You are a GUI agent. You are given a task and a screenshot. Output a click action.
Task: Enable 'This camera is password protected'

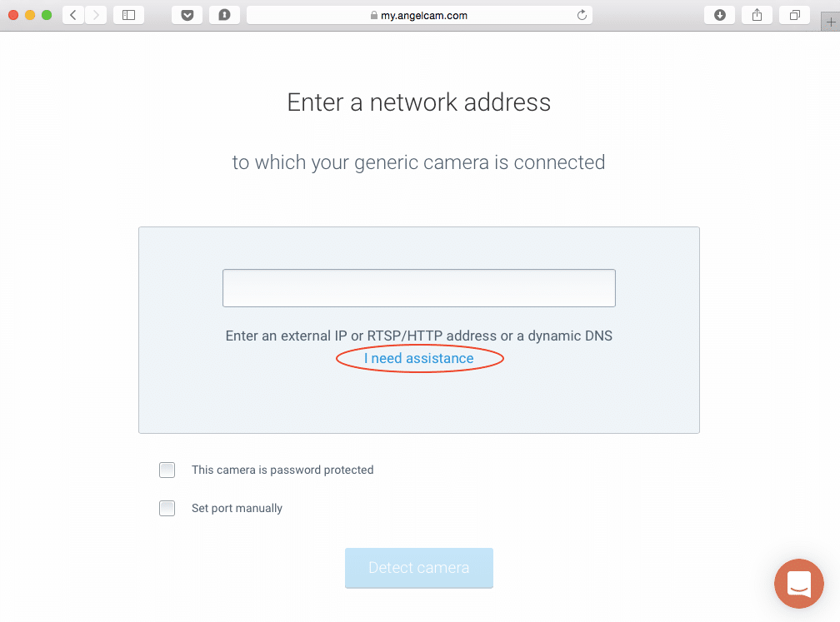pos(167,470)
